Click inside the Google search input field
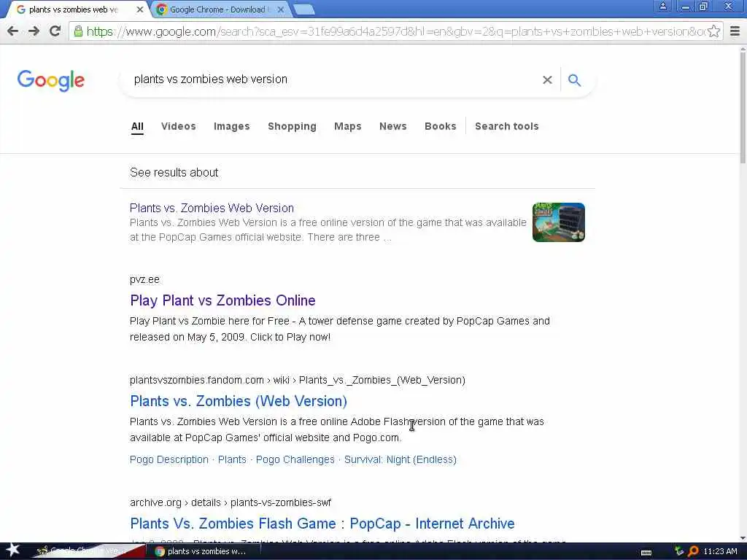Image resolution: width=747 pixels, height=560 pixels. click(x=333, y=79)
